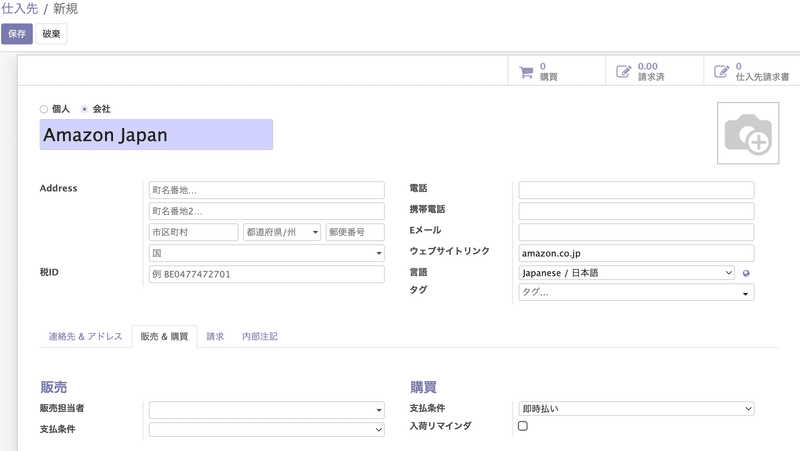The image size is (800, 451).
Task: Open the Japanese / 日本語 language dropdown
Action: (x=627, y=273)
